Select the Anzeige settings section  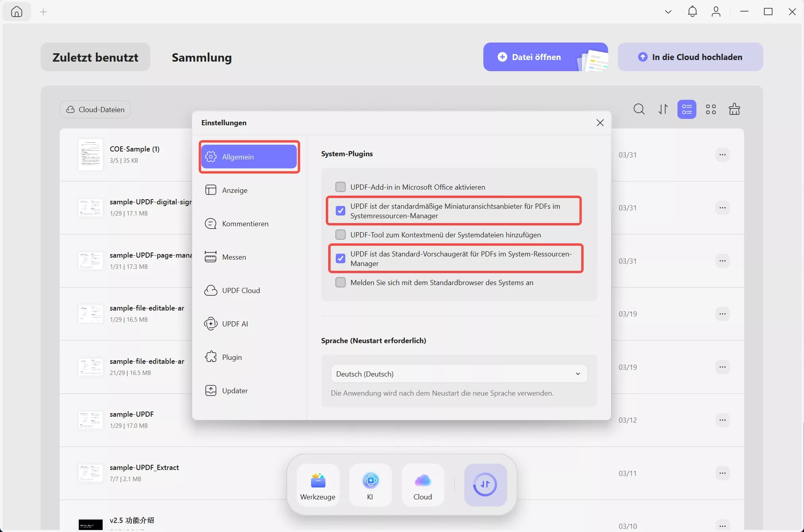(x=235, y=190)
